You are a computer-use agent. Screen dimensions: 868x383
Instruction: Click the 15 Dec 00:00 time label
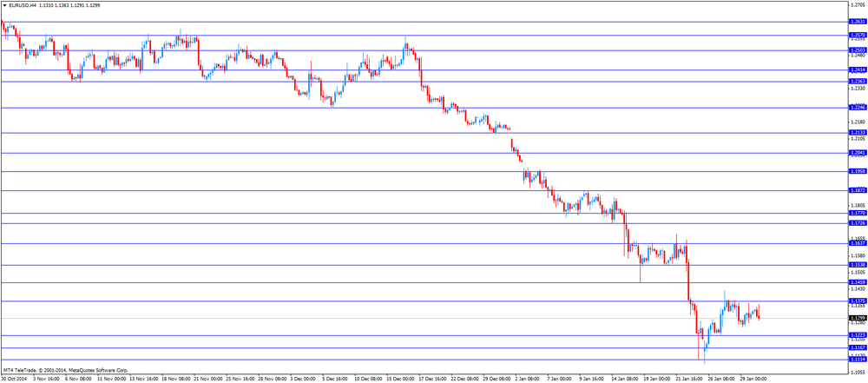coord(400,380)
